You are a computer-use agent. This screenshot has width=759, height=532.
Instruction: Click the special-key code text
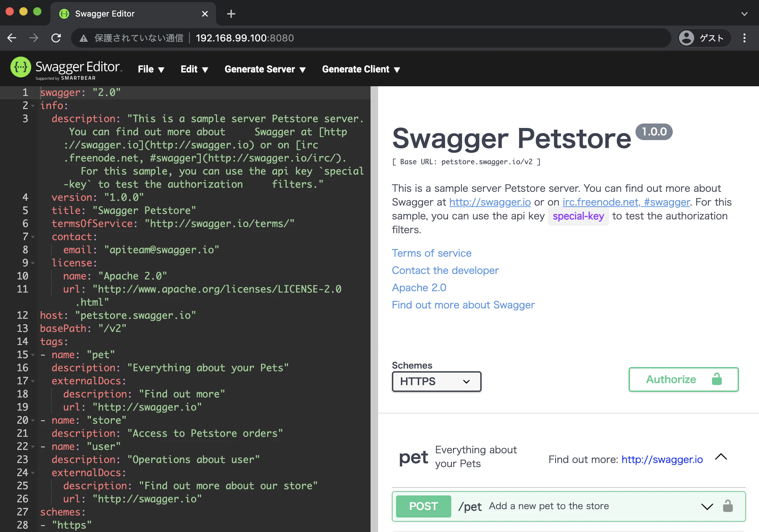pyautogui.click(x=578, y=216)
